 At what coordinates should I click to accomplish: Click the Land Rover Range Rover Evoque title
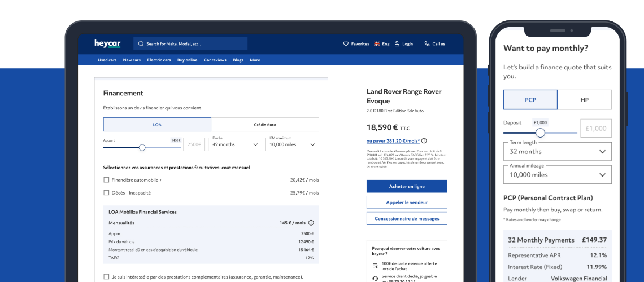pyautogui.click(x=404, y=96)
